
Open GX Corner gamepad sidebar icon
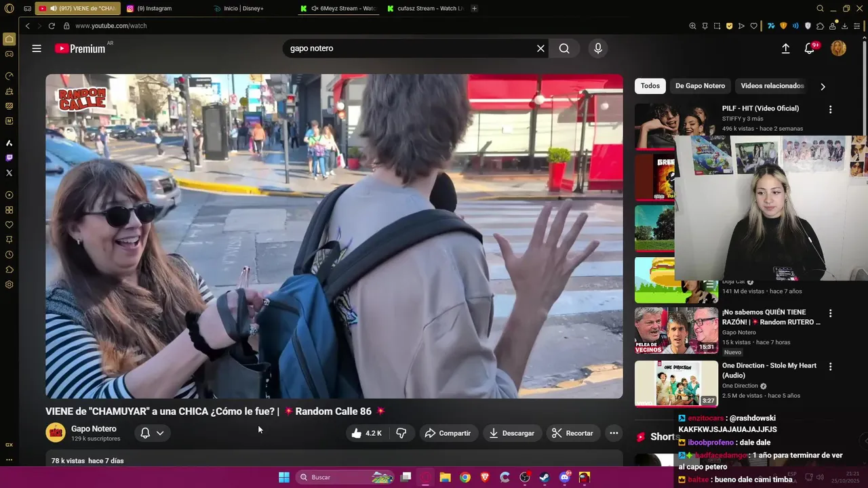click(9, 54)
